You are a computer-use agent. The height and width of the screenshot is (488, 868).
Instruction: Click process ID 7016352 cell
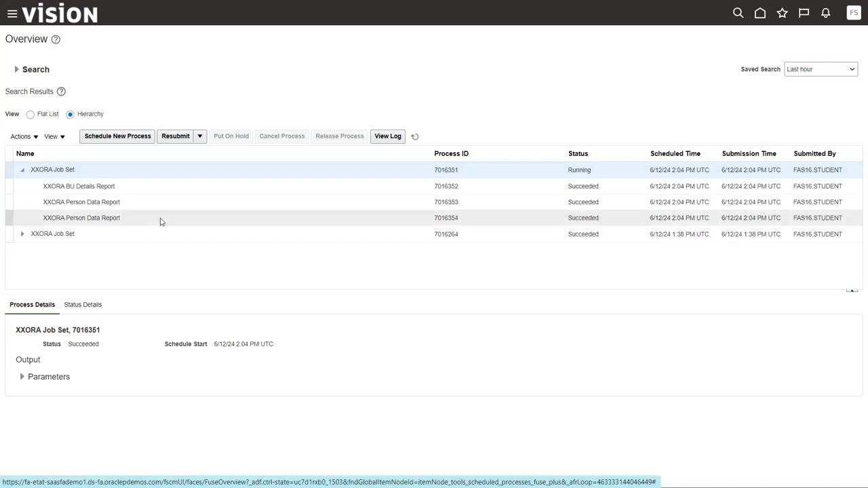[x=446, y=186]
